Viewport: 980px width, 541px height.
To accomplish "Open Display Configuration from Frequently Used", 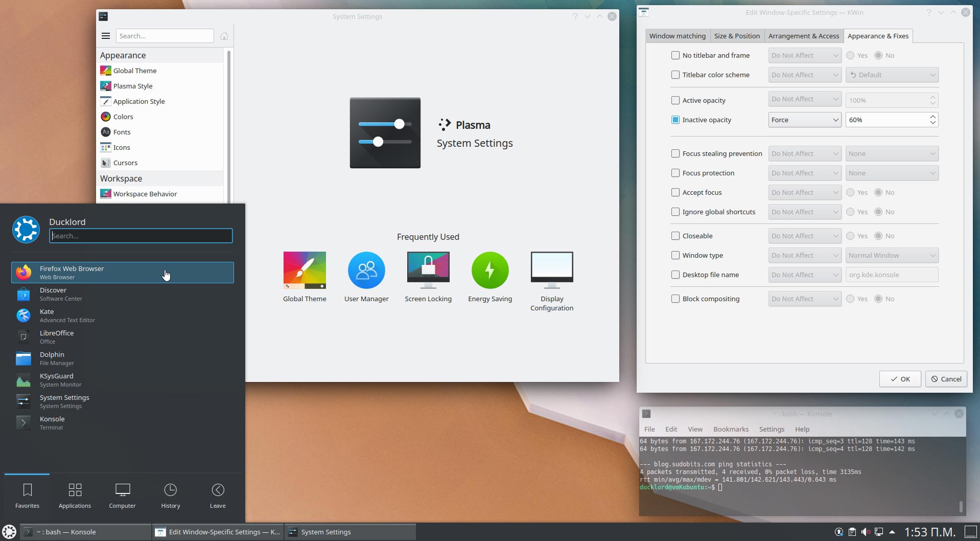I will (x=551, y=270).
